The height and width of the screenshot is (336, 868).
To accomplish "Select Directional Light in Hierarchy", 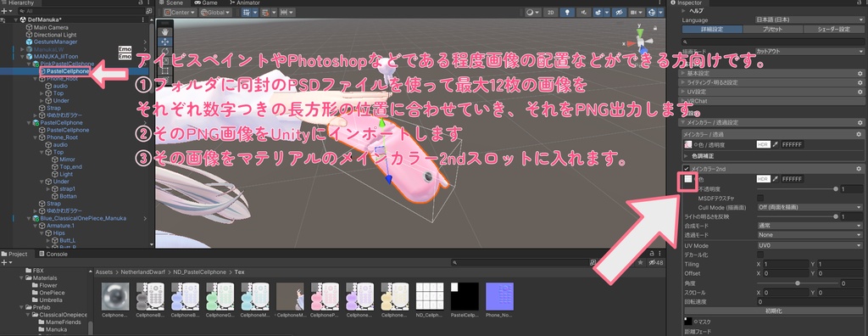I will [x=55, y=35].
